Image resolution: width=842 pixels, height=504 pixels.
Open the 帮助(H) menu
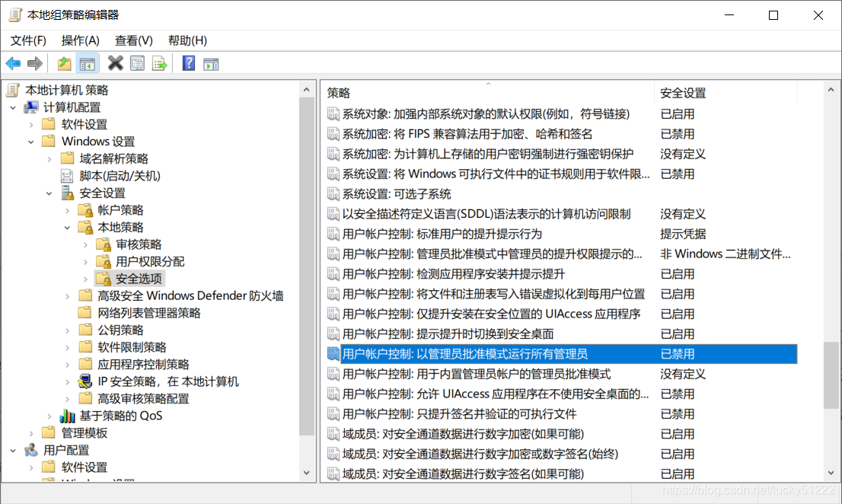(187, 40)
